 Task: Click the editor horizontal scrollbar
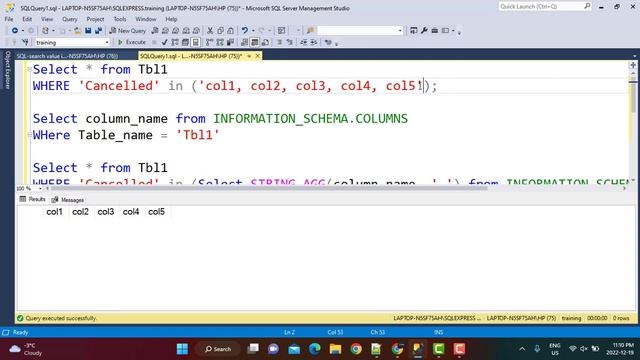point(269,189)
